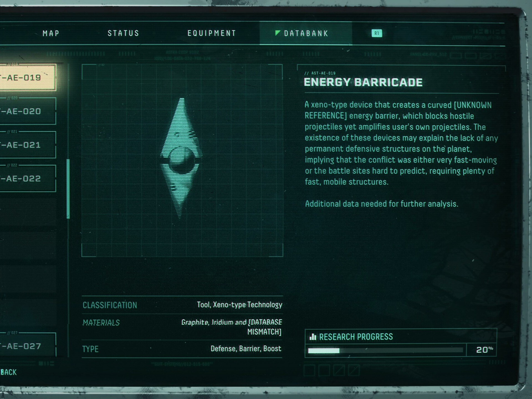The width and height of the screenshot is (532, 399).
Task: Open the EQUIPMENT tab
Action: (212, 34)
